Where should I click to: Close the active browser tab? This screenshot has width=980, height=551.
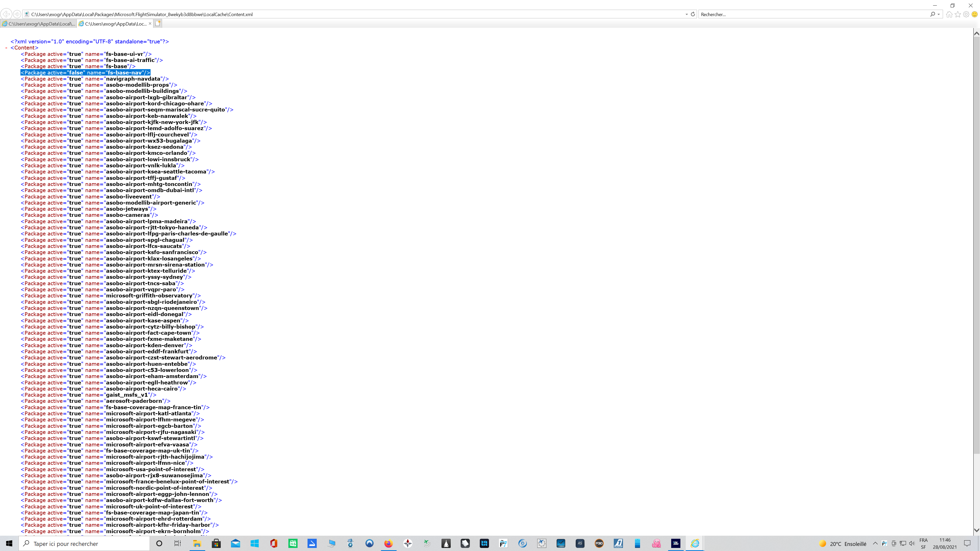pos(150,23)
